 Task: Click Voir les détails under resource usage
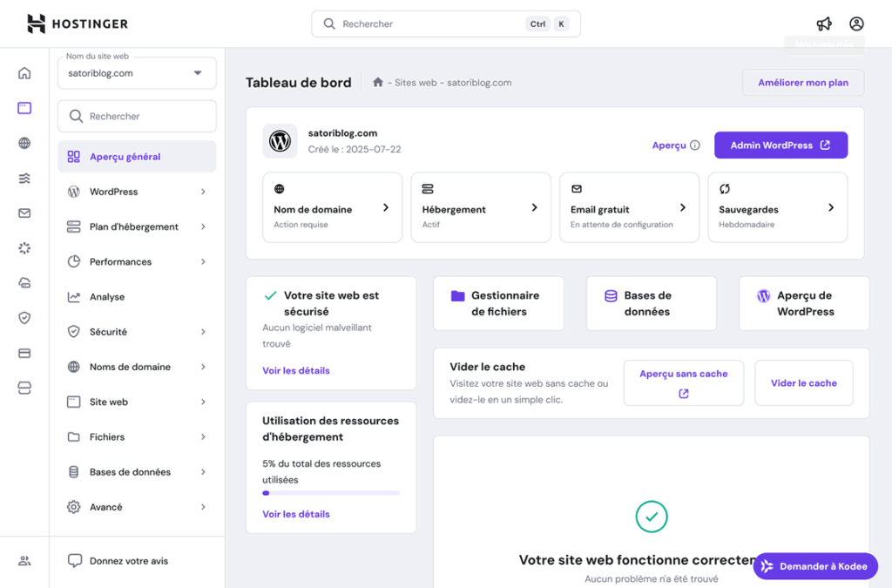(x=296, y=513)
